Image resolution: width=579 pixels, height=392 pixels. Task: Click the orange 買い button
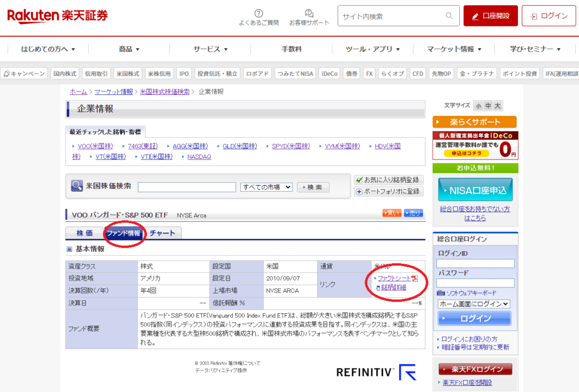click(392, 213)
